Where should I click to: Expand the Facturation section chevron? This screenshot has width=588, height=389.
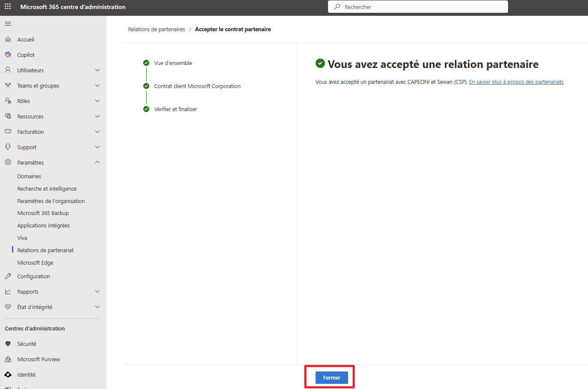(x=98, y=132)
